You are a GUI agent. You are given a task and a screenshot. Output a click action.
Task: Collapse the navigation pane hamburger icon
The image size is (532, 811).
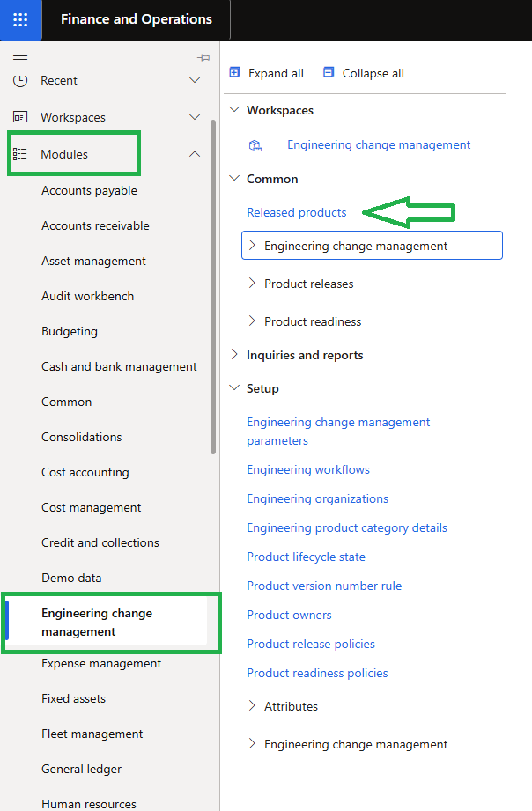[21, 61]
